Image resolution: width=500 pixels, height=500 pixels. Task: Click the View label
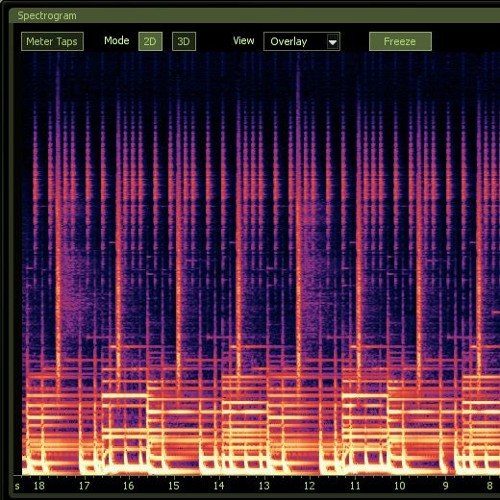click(244, 41)
